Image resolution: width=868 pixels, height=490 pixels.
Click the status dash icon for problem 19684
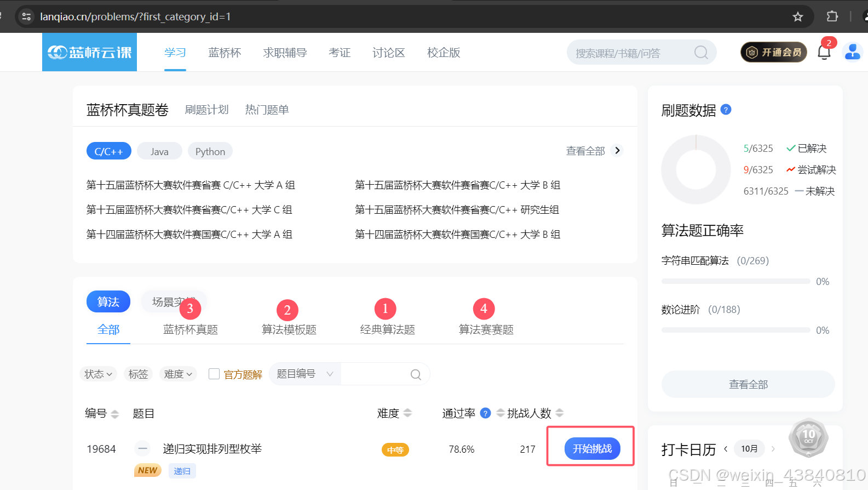(x=142, y=449)
